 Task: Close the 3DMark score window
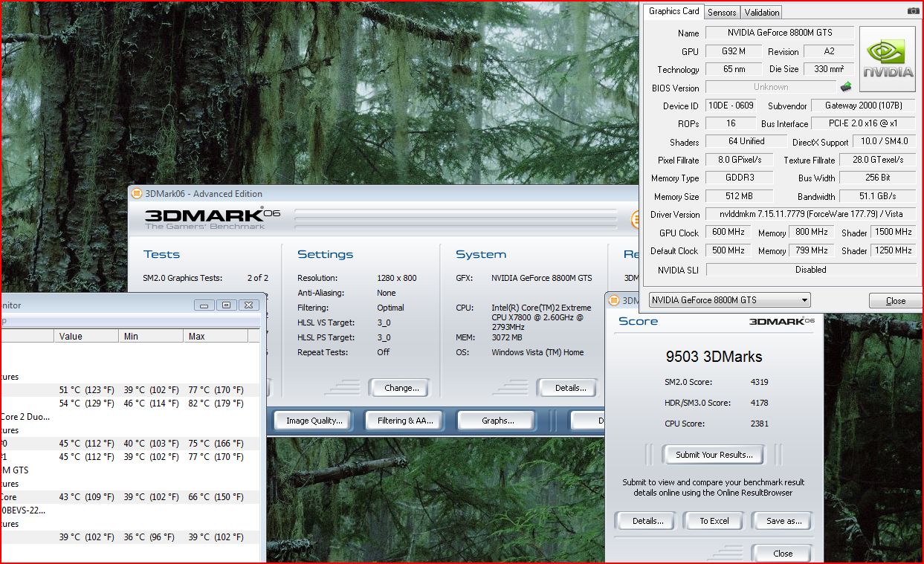point(783,554)
